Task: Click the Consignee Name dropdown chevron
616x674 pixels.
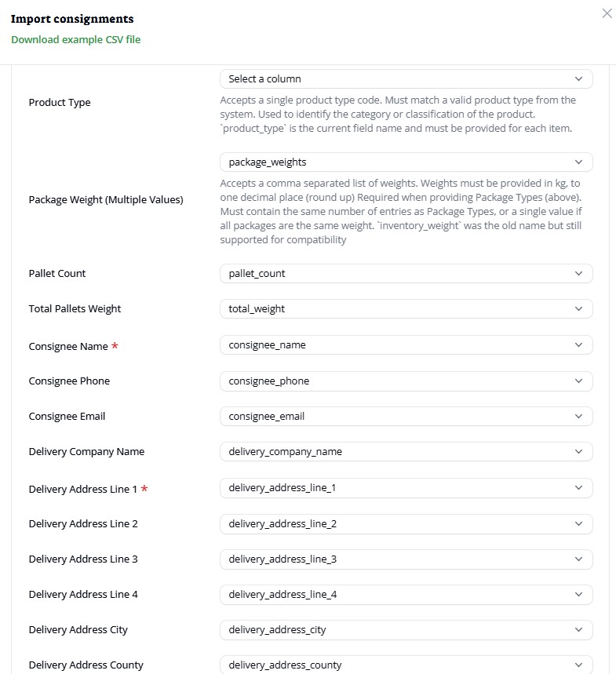Action: pos(578,345)
